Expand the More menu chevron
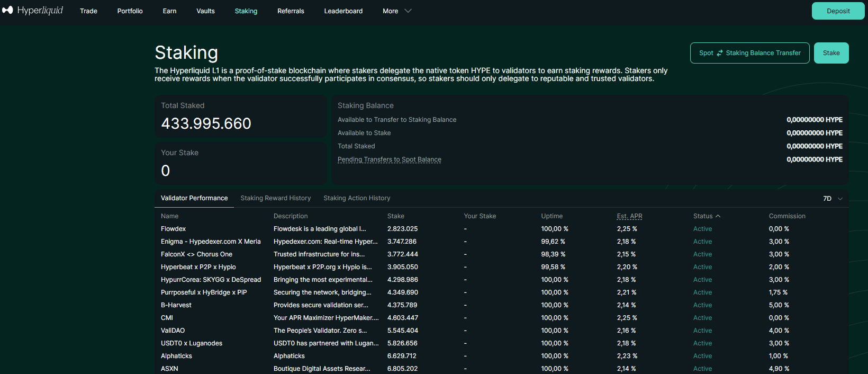The image size is (868, 374). tap(408, 11)
